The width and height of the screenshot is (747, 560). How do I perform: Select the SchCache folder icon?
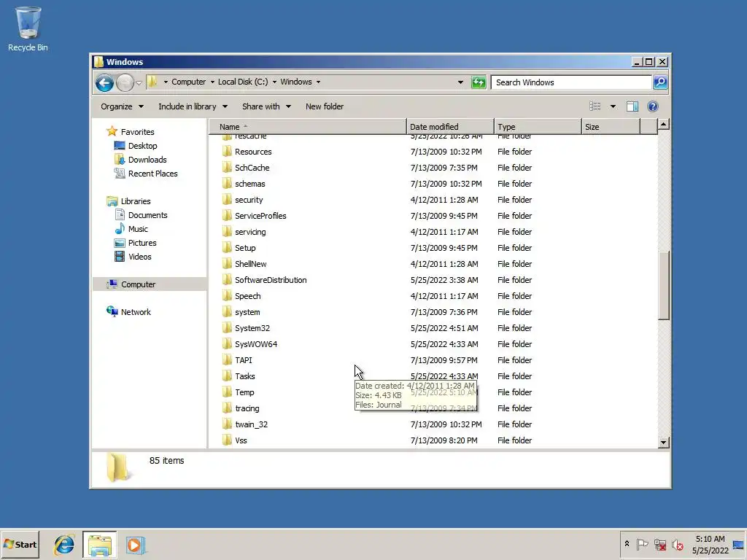[227, 168]
